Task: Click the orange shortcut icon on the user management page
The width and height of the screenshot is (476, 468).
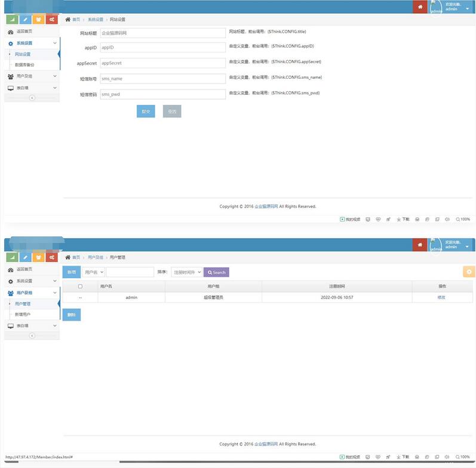Action: coord(39,257)
